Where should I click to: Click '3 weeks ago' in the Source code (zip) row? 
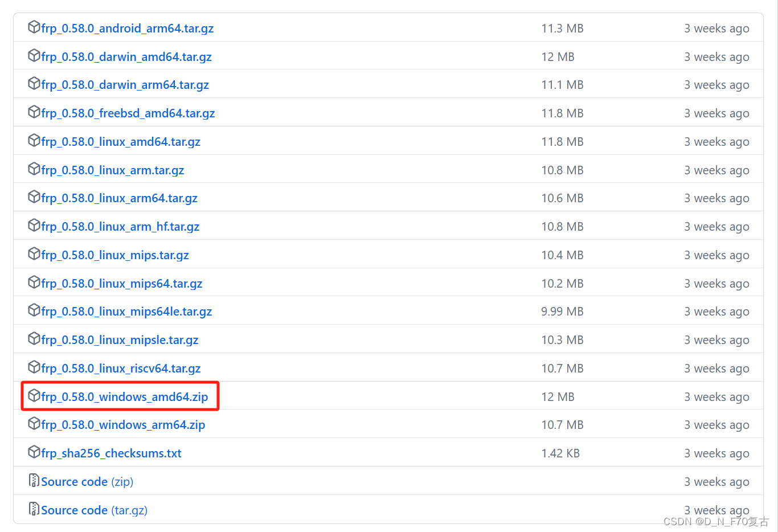click(x=717, y=482)
